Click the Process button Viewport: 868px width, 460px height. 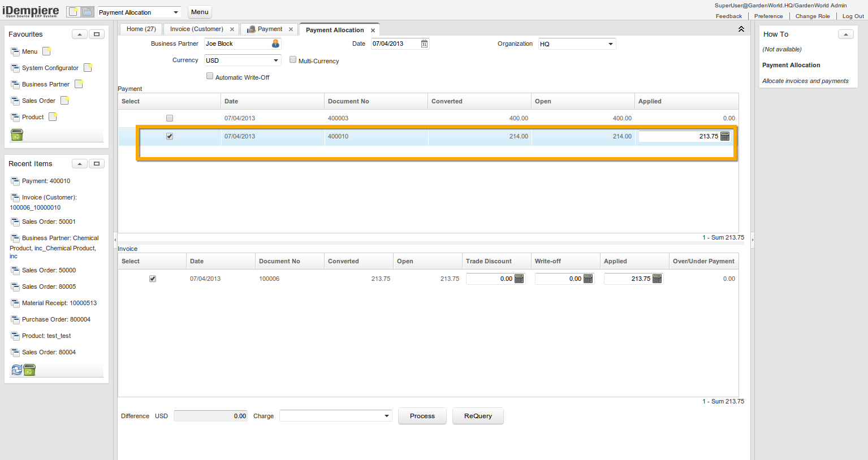[422, 416]
